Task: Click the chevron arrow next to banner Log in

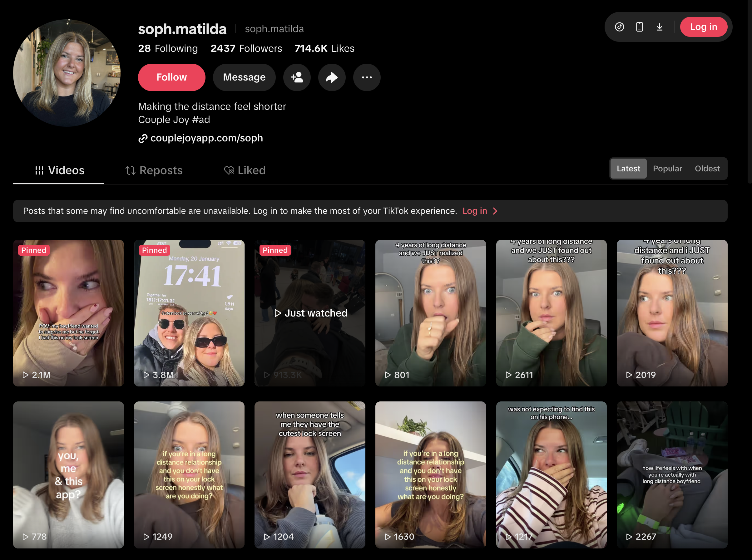Action: pyautogui.click(x=495, y=211)
